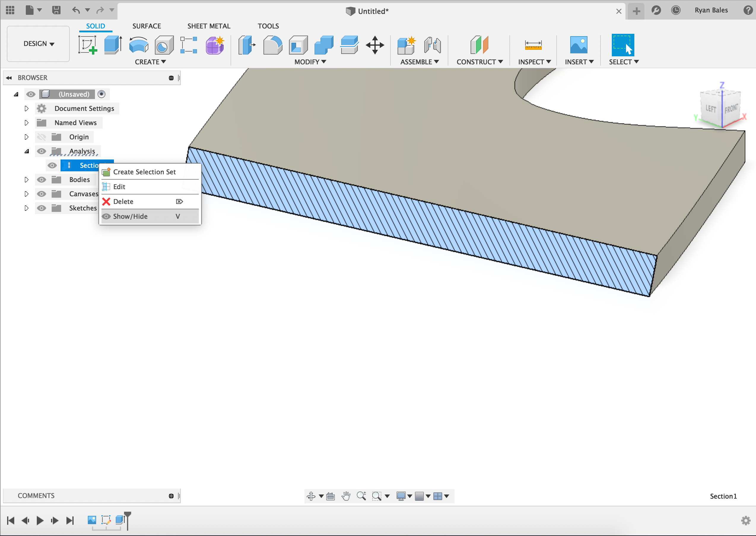The width and height of the screenshot is (756, 536).
Task: Select the Rectangular Pattern tool
Action: [x=189, y=45]
